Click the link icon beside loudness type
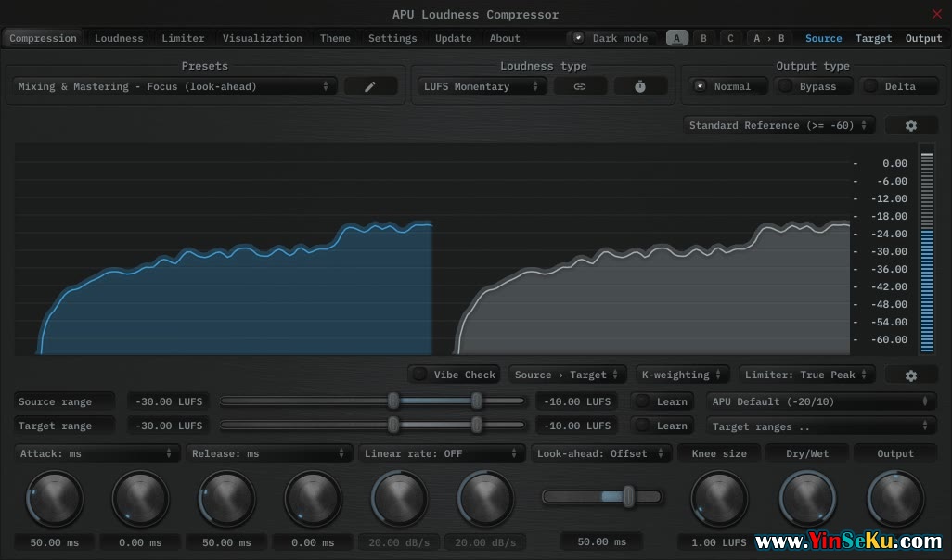Image resolution: width=952 pixels, height=560 pixels. (580, 86)
